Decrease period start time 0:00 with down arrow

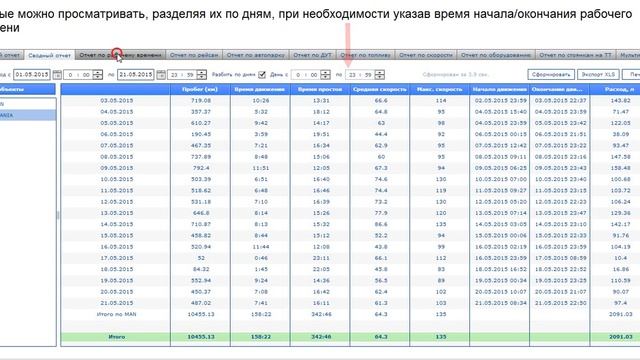(x=98, y=77)
